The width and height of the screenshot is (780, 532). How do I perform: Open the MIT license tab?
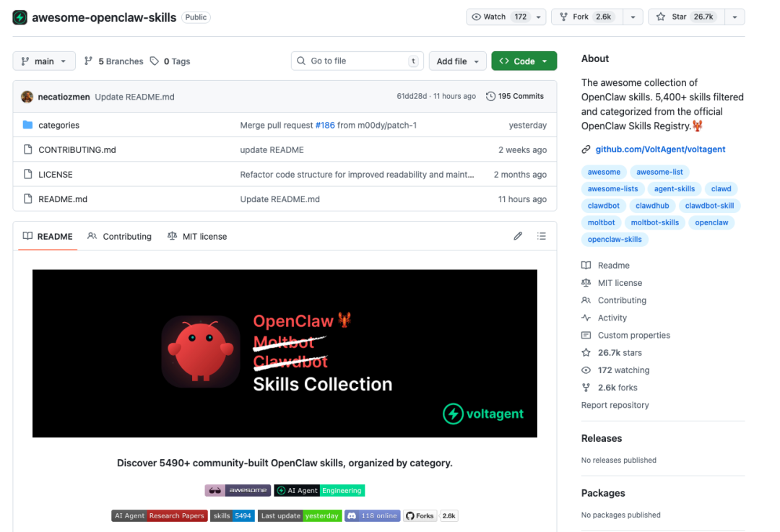[x=204, y=236]
